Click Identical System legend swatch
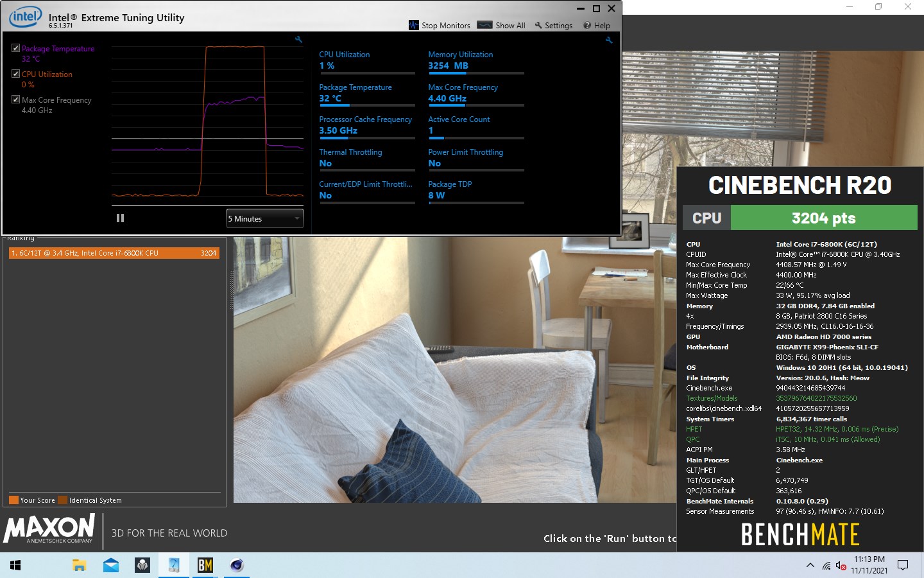This screenshot has height=578, width=924. click(62, 500)
